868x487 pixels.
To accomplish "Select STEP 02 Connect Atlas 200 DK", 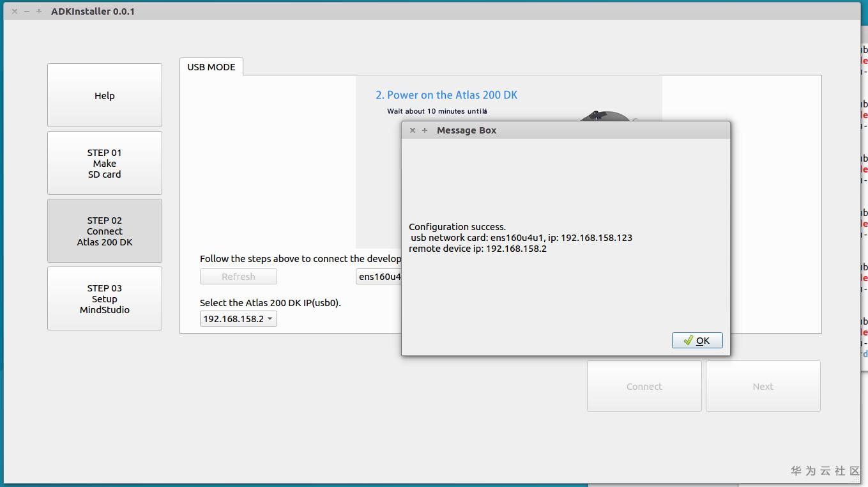I will point(105,231).
